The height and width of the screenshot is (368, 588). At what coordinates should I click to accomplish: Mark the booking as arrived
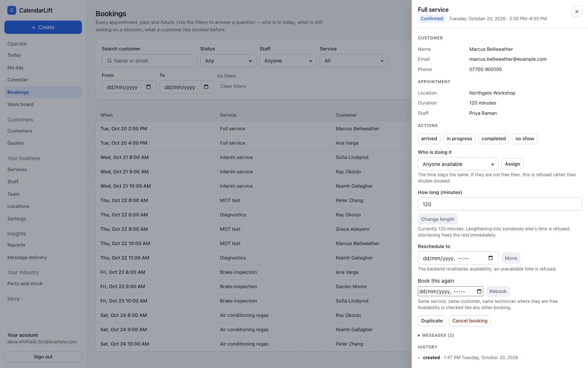point(429,139)
